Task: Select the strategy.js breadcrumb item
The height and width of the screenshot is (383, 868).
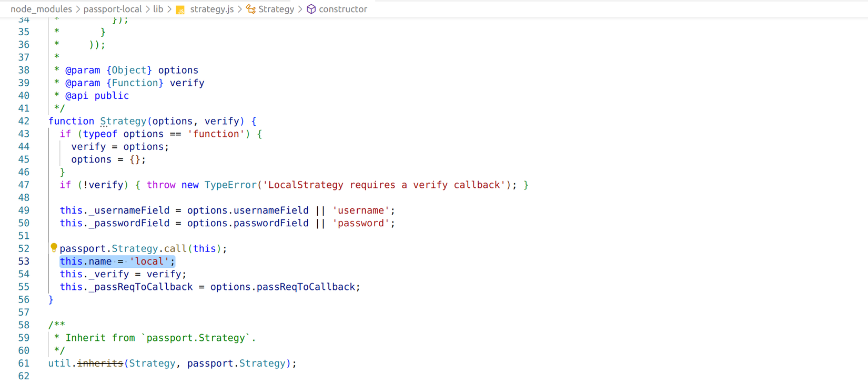Action: [x=212, y=9]
